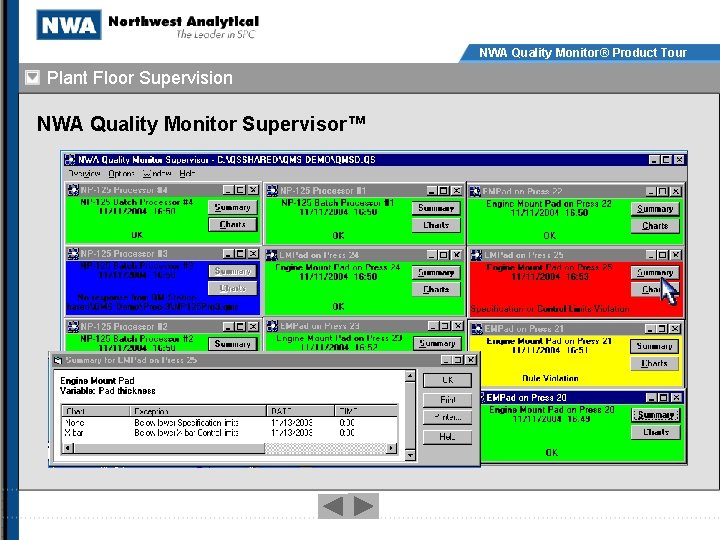
Task: Click the 'Rule Violation' status text
Action: pos(550,378)
